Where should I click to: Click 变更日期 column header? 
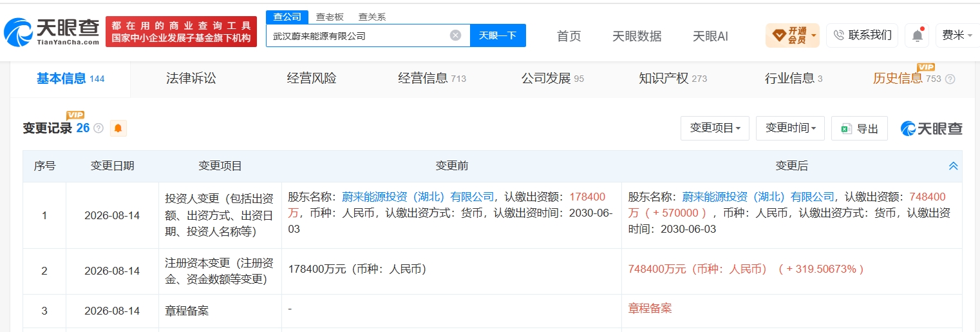[x=112, y=166]
